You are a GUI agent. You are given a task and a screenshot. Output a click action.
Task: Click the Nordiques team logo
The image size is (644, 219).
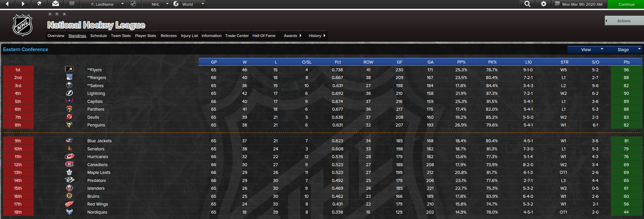coord(69,212)
